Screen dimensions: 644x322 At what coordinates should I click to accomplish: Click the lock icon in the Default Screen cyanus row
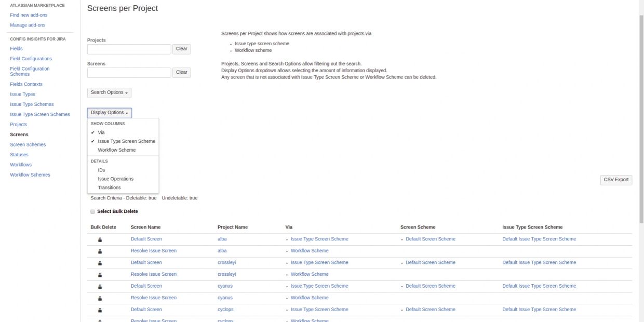100,286
